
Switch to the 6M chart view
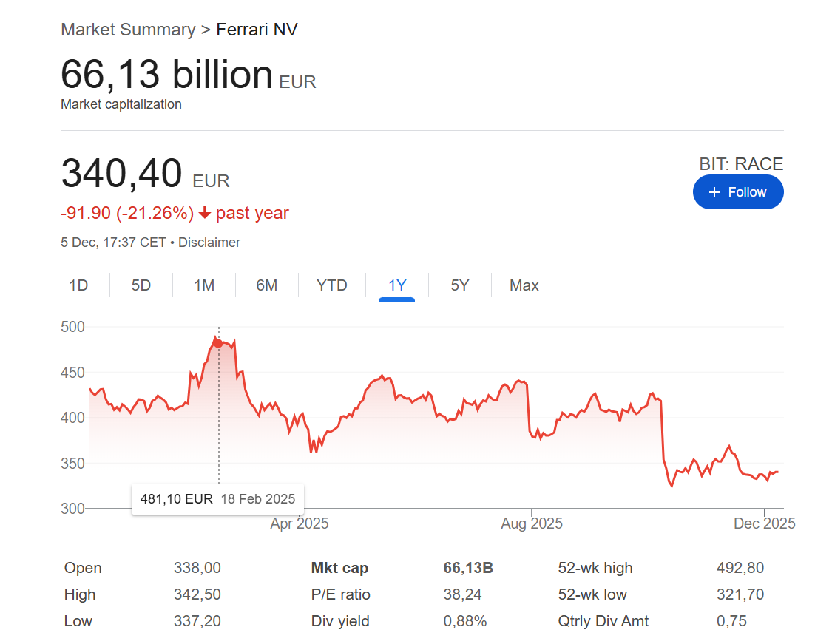(x=267, y=285)
